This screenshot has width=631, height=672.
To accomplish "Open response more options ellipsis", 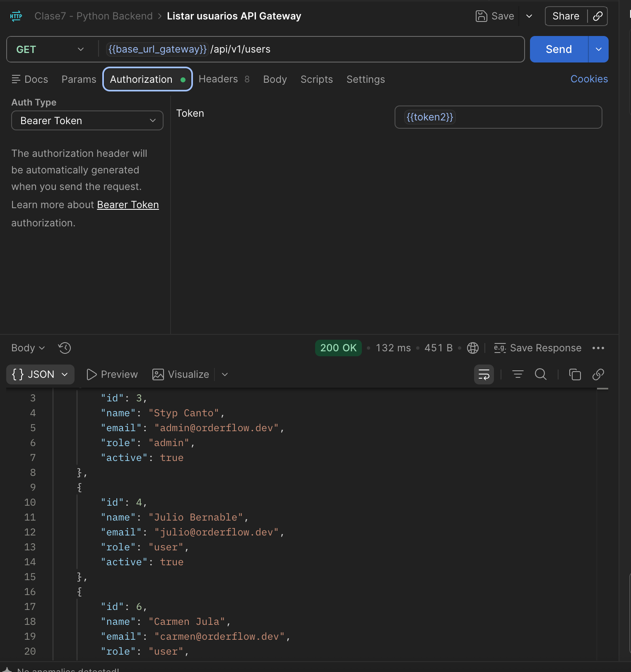I will 598,348.
